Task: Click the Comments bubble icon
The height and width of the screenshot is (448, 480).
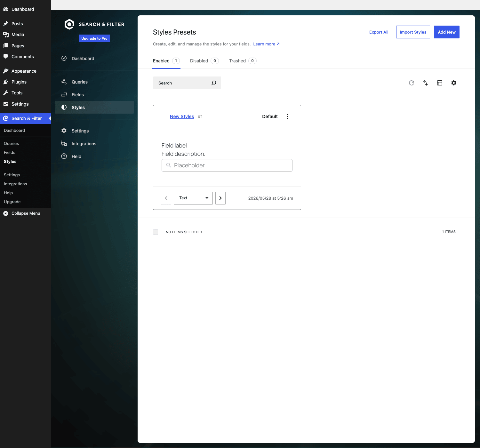Action: (x=6, y=57)
